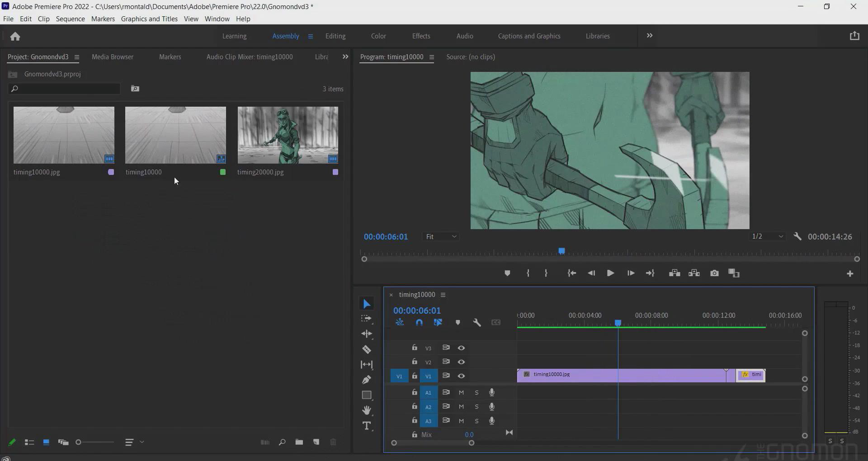
Task: Switch to Editing workspace
Action: [x=335, y=36]
